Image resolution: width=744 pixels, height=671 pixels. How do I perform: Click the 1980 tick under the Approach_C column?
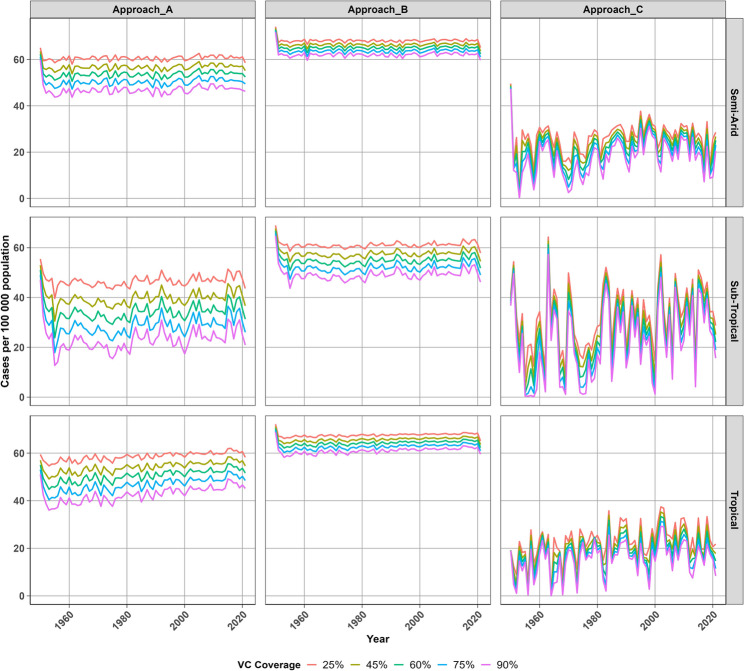click(x=592, y=620)
